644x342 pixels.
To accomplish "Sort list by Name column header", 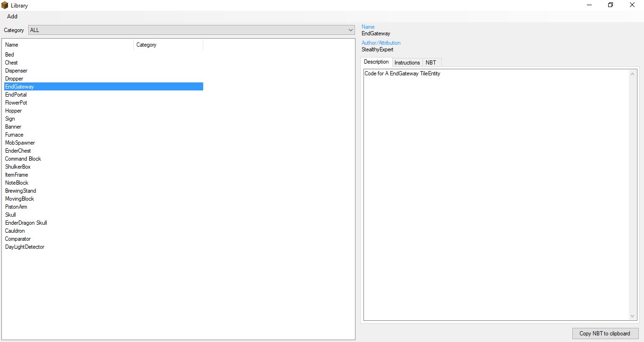I will [69, 45].
